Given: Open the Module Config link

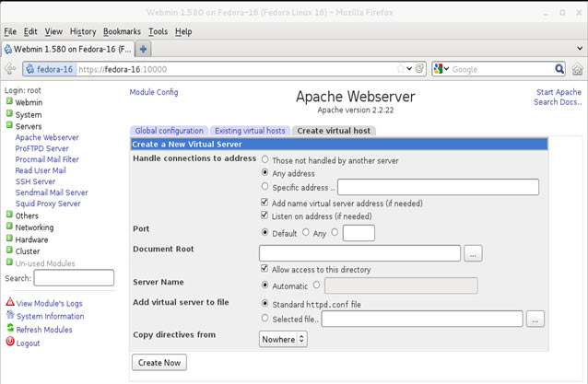Looking at the screenshot, I should [154, 92].
